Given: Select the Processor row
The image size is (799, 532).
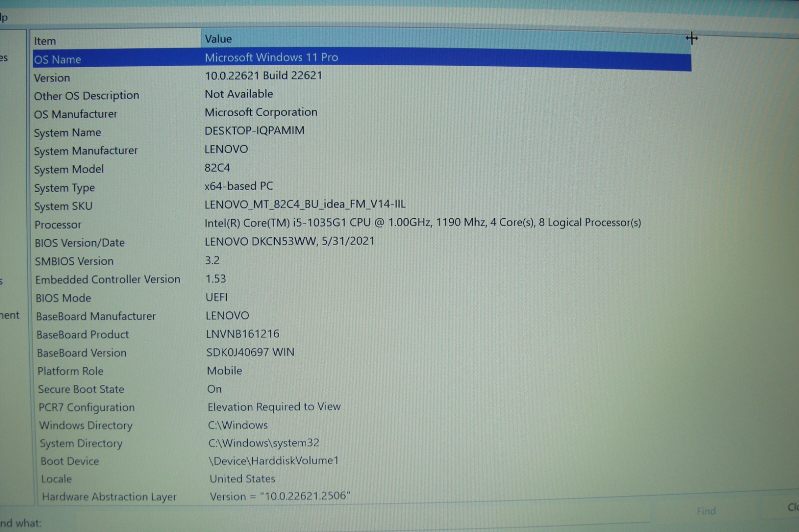Looking at the screenshot, I should (x=58, y=225).
